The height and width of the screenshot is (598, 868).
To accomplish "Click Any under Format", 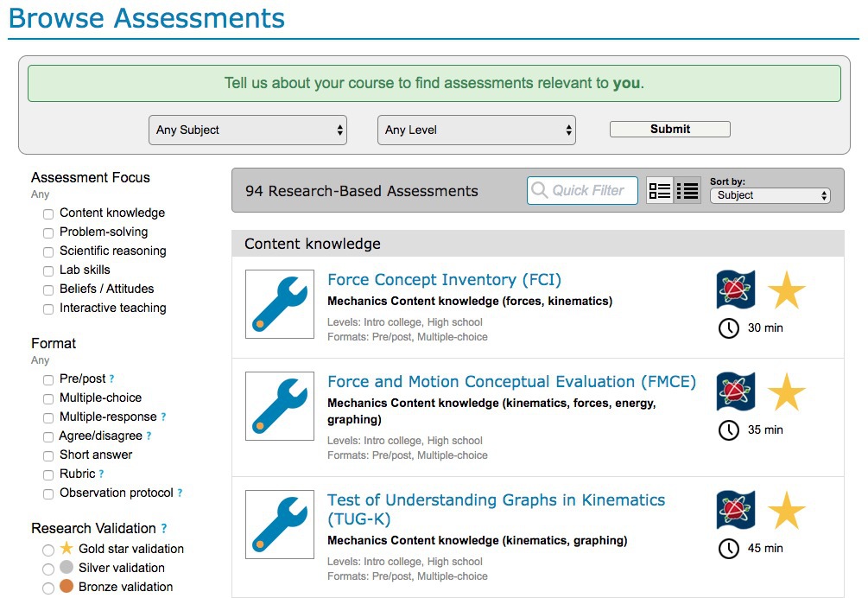I will 40,360.
